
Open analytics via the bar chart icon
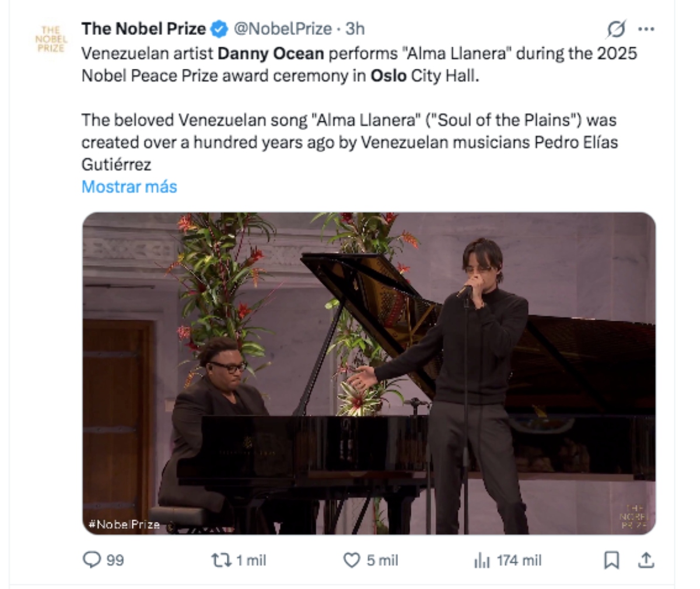point(481,560)
